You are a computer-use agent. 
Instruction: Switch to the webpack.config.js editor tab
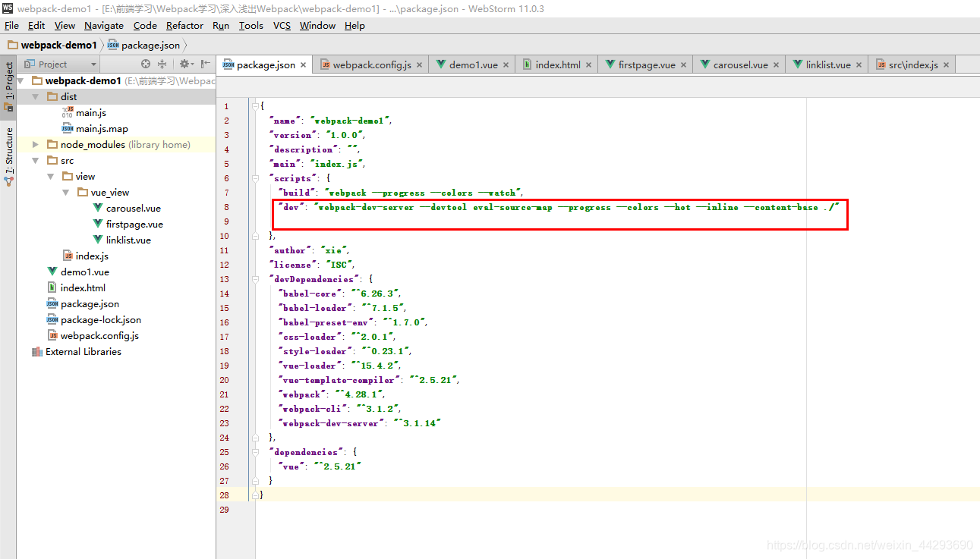pyautogui.click(x=372, y=64)
